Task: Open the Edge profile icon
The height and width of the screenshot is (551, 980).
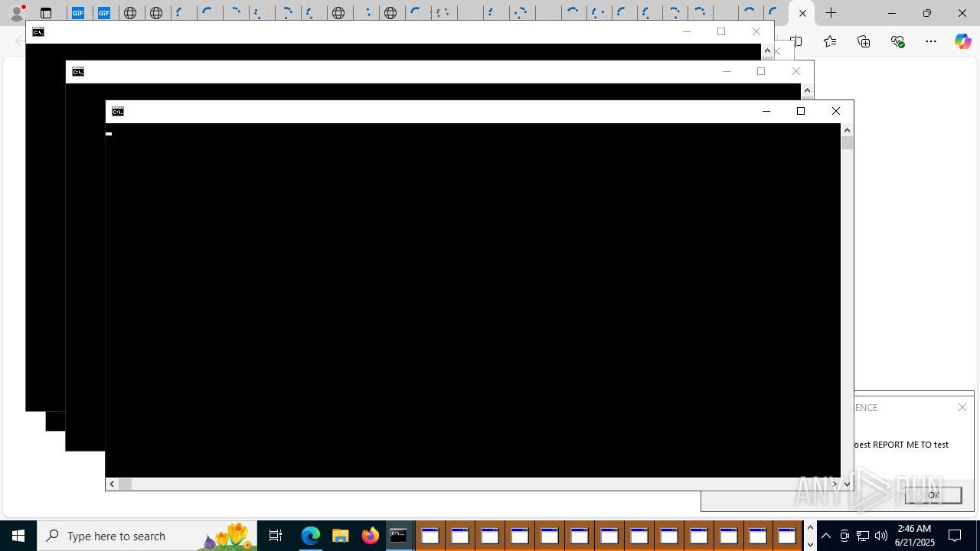Action: pyautogui.click(x=16, y=13)
